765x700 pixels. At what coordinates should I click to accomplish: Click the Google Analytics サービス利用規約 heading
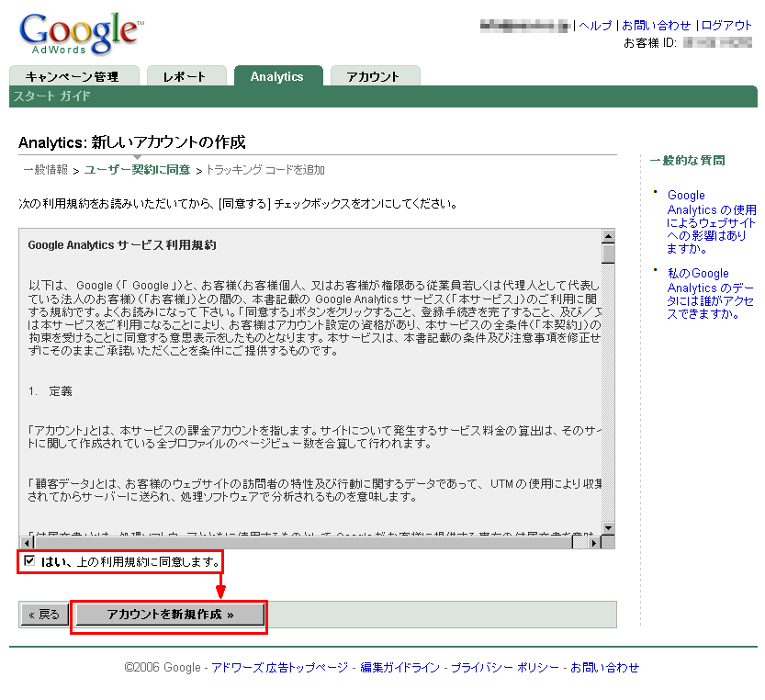[122, 245]
